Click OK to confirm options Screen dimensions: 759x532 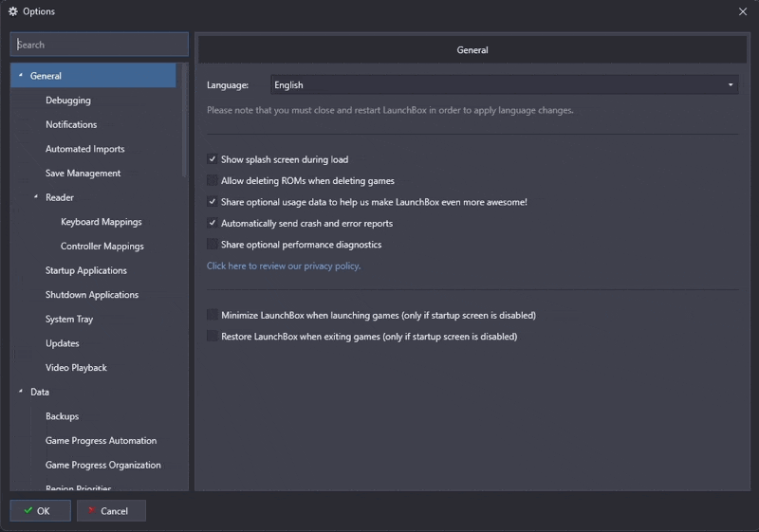[x=40, y=511]
